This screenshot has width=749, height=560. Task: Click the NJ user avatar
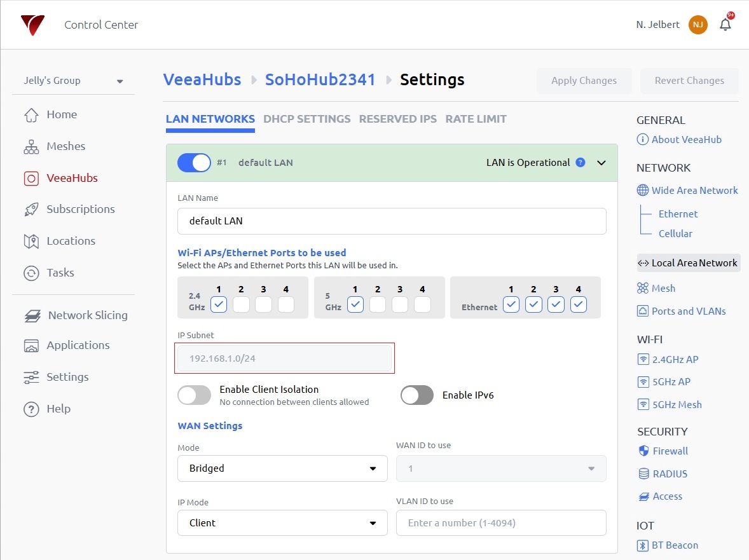[698, 25]
